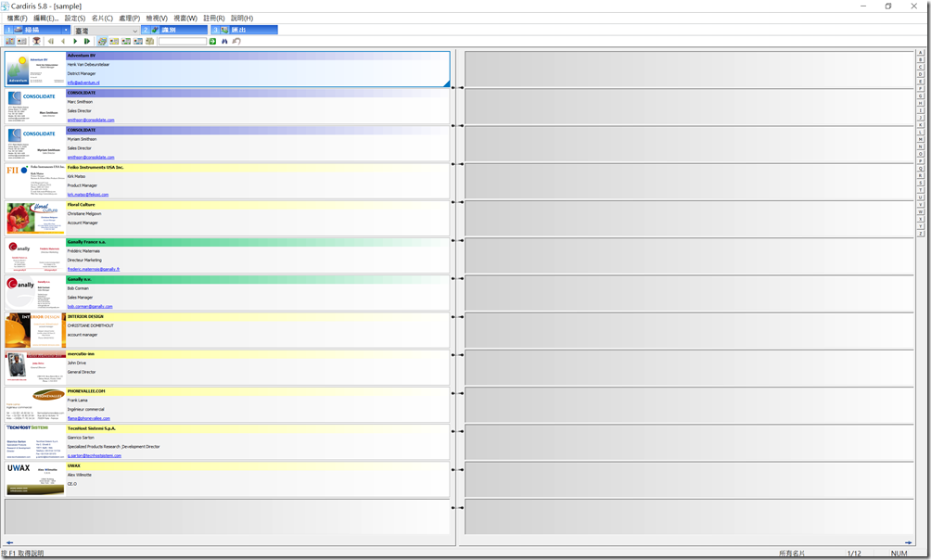Image resolution: width=931 pixels, height=560 pixels.
Task: Switch to single card view icon
Action: (x=22, y=41)
